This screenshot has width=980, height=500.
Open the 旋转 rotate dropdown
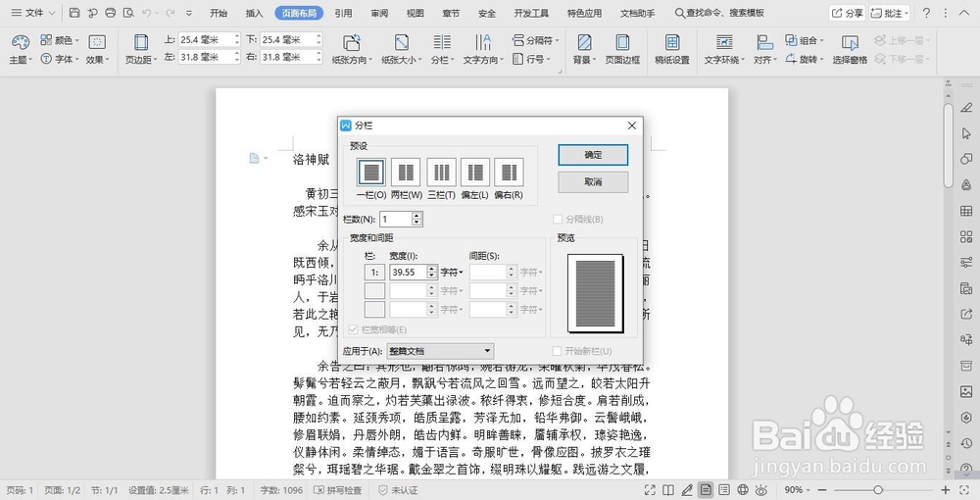coord(805,59)
